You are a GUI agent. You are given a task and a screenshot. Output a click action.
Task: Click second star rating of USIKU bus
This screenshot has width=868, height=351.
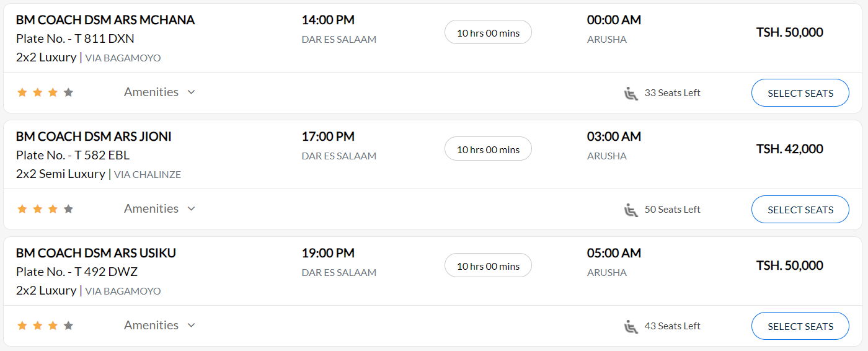[x=38, y=326]
